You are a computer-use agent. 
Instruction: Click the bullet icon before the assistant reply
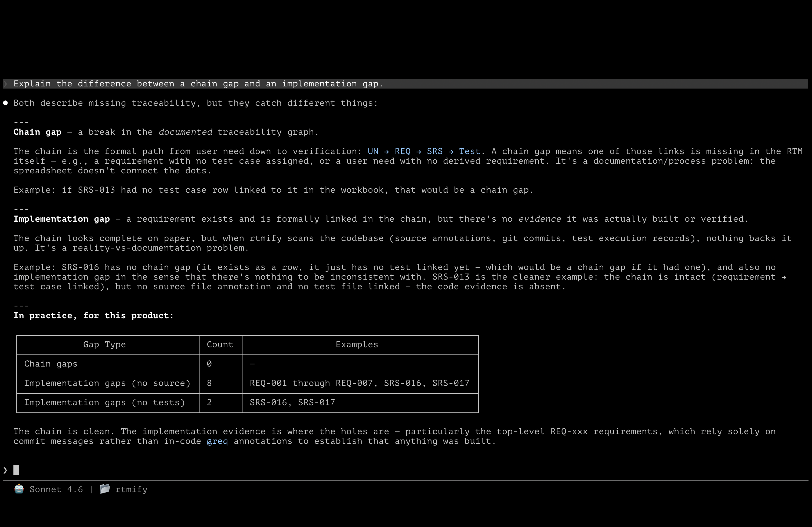5,102
